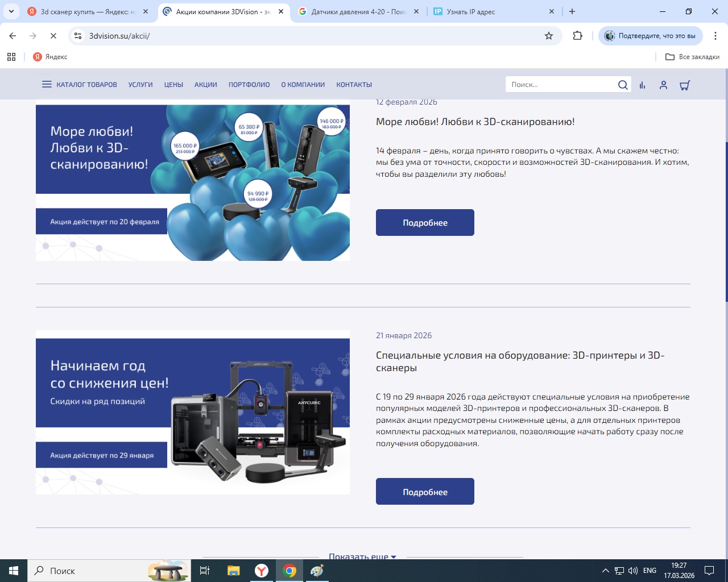The width and height of the screenshot is (728, 582).
Task: Go to the 'Акции' section
Action: [206, 85]
